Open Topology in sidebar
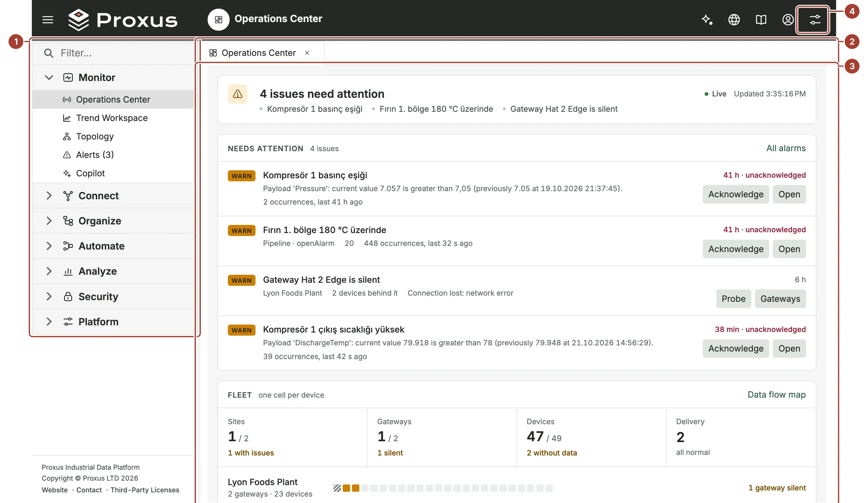868x503 pixels. click(113, 136)
